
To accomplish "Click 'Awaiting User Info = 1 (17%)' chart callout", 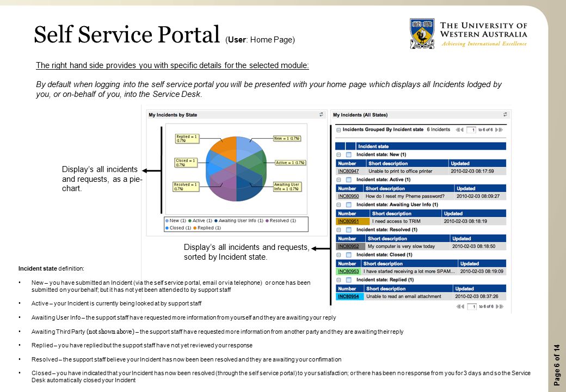I will pos(287,186).
